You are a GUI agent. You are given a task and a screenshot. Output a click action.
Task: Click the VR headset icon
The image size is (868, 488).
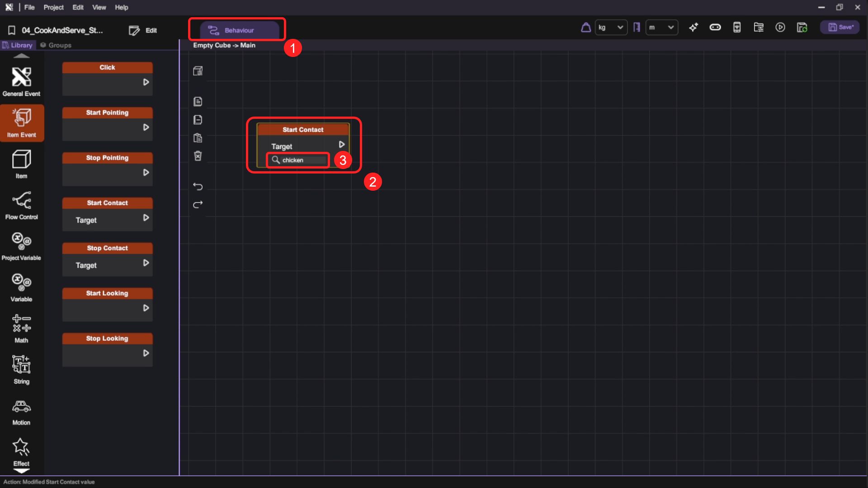(x=715, y=28)
